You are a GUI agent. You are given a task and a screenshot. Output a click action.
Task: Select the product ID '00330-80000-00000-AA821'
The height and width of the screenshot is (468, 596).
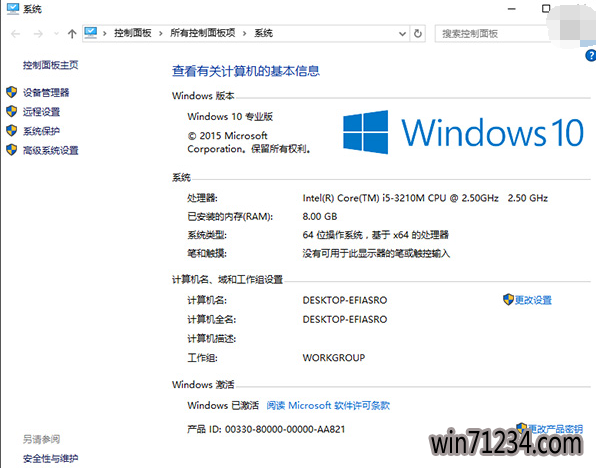click(285, 430)
